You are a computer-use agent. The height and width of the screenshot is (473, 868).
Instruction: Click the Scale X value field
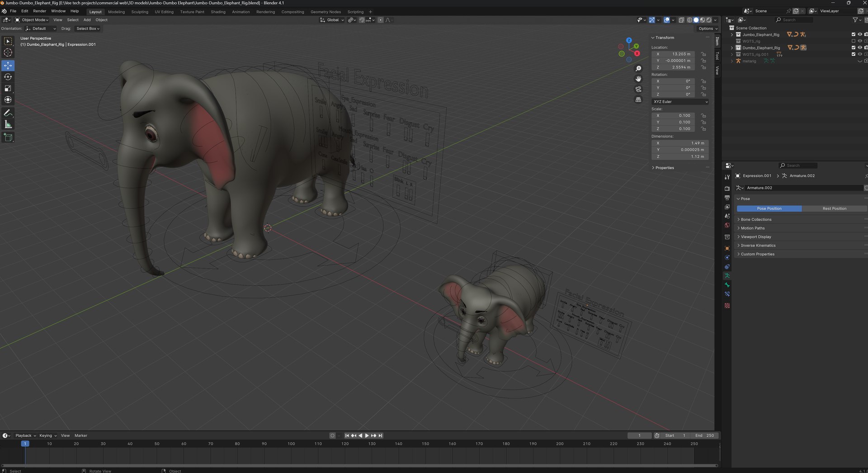click(674, 116)
